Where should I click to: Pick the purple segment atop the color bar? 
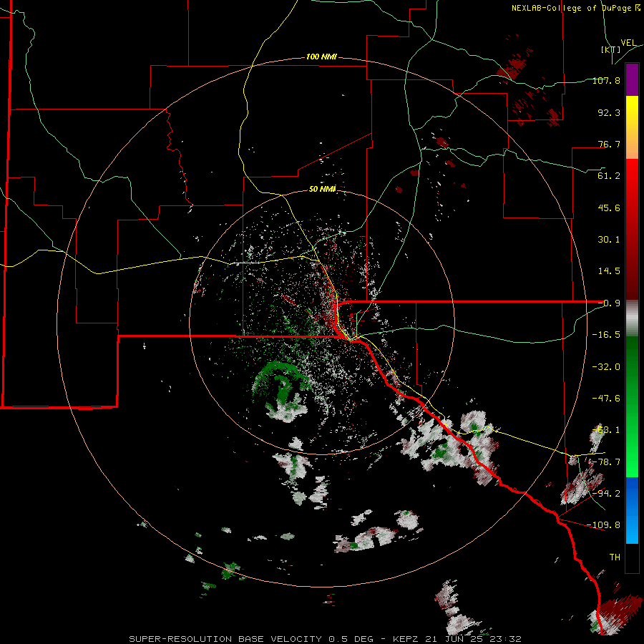(x=632, y=79)
